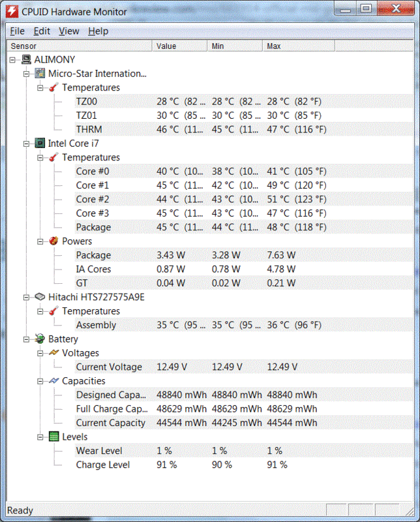Click the Sensor column header
This screenshot has width=420, height=522.
pos(80,46)
